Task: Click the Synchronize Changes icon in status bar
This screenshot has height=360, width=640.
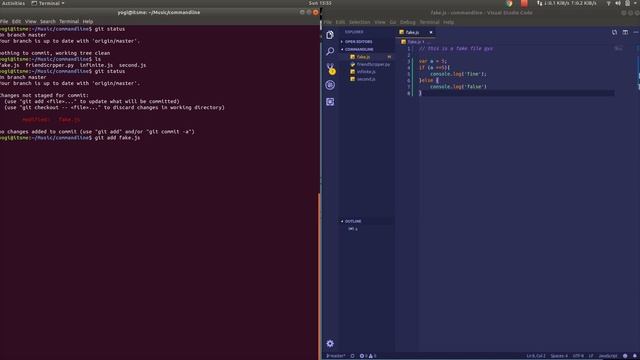Action: click(352, 356)
